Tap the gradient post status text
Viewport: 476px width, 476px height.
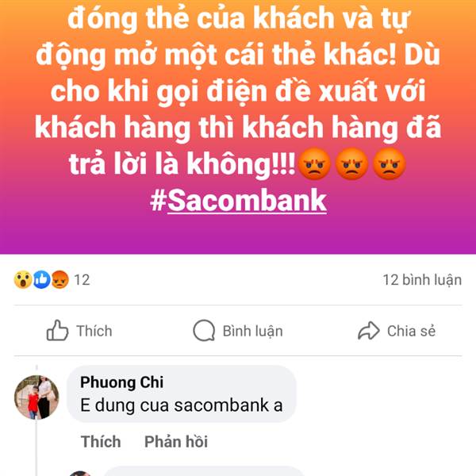pos(238,91)
